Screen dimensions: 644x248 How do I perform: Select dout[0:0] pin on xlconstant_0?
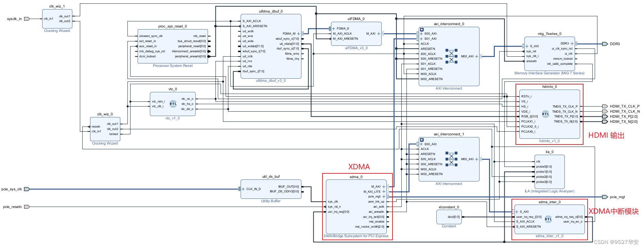(x=454, y=217)
